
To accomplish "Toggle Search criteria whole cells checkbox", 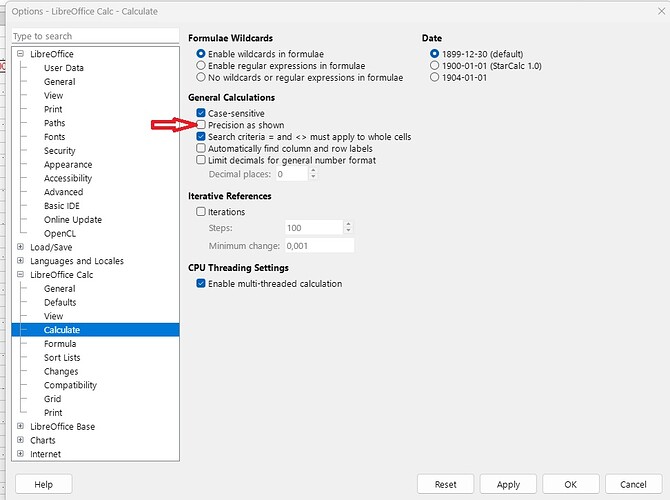I will pos(201,136).
